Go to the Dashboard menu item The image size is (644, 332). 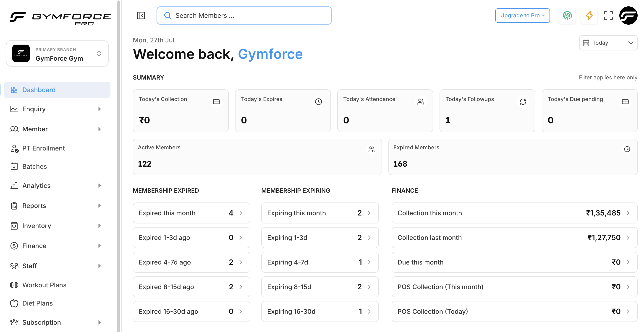coord(57,90)
